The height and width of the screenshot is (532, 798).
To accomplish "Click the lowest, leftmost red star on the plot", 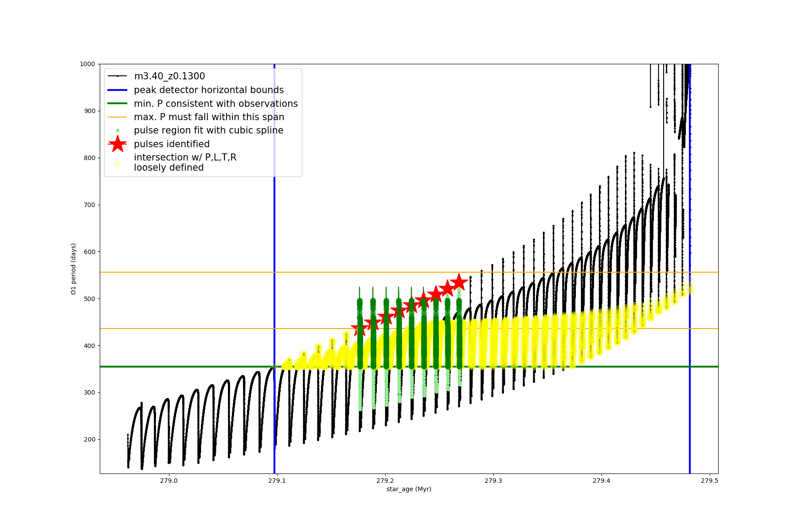I will coord(360,329).
